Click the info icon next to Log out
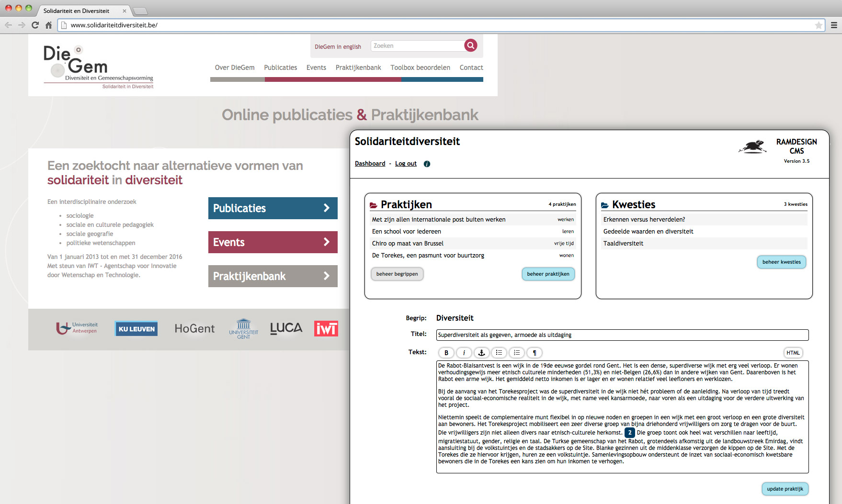This screenshot has height=504, width=842. [x=427, y=164]
